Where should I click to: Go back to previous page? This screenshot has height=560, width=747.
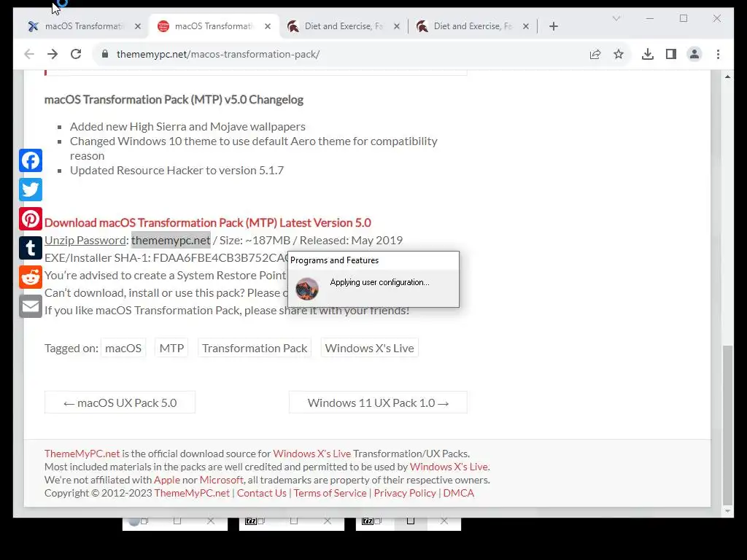pos(29,54)
